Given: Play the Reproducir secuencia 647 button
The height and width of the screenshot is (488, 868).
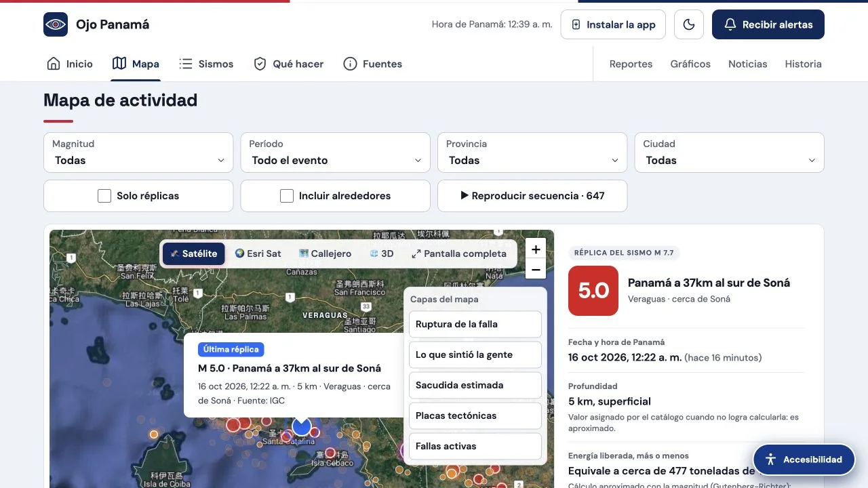Looking at the screenshot, I should pos(532,196).
